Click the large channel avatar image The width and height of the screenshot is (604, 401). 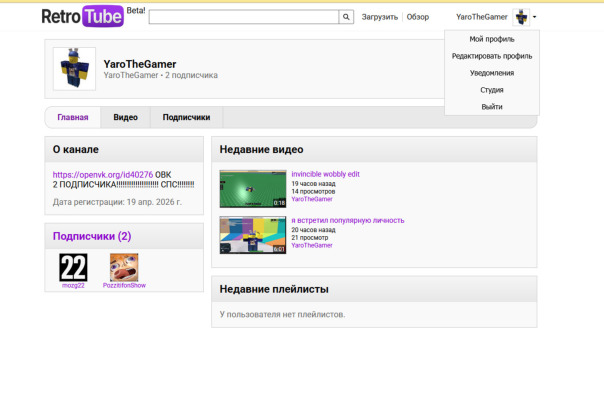tap(74, 69)
